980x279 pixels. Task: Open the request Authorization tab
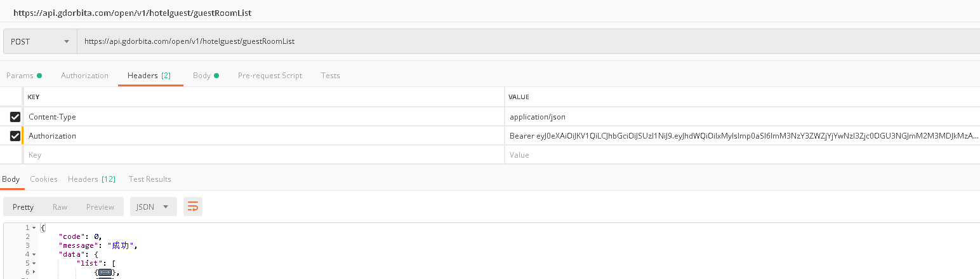pyautogui.click(x=84, y=76)
